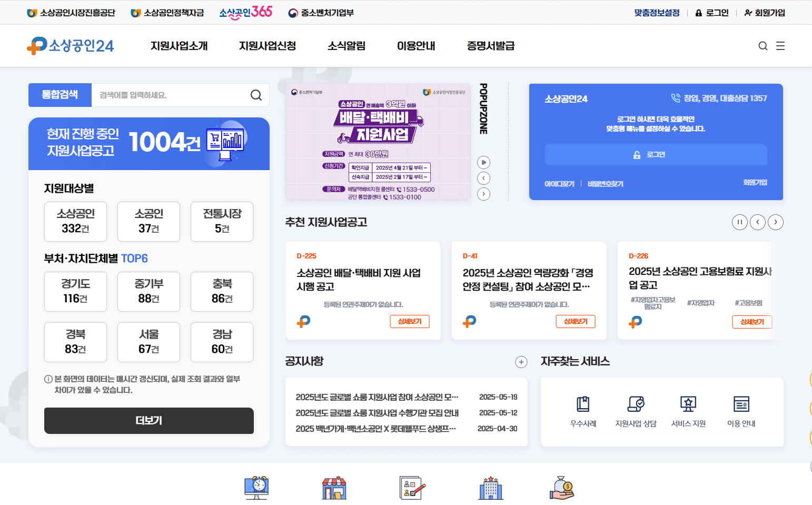Open the 지원사업신청 menu
The width and height of the screenshot is (812, 505).
[267, 46]
